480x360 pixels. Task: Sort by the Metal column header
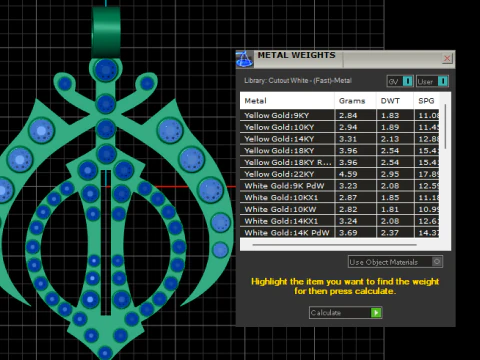coord(287,101)
